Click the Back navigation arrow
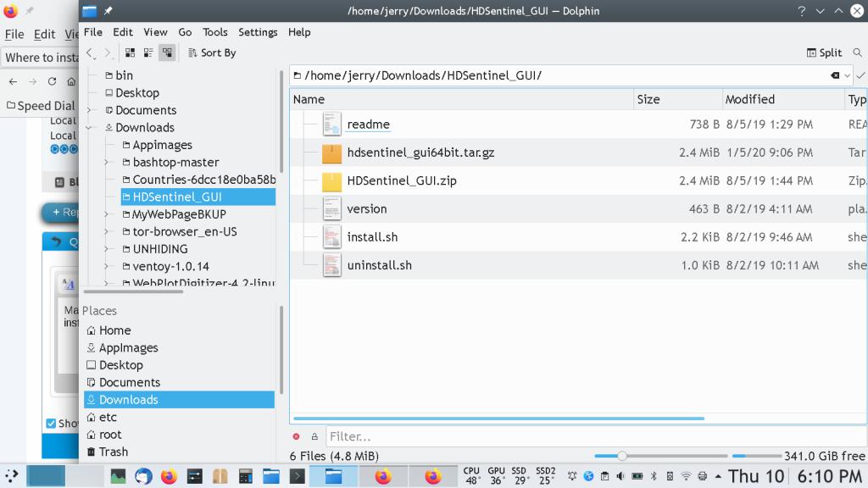The image size is (868, 488). pyautogui.click(x=91, y=53)
